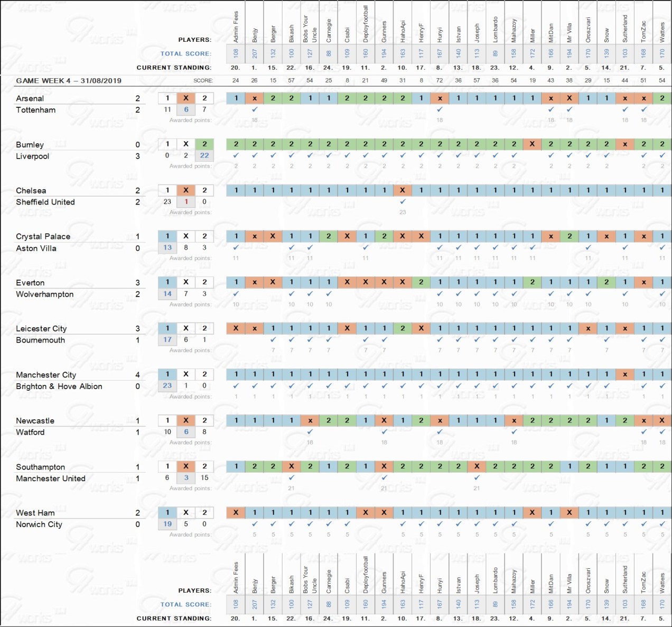This screenshot has width=672, height=627.
Task: Click the bottom CURRENT STANDING label
Action: (x=174, y=618)
